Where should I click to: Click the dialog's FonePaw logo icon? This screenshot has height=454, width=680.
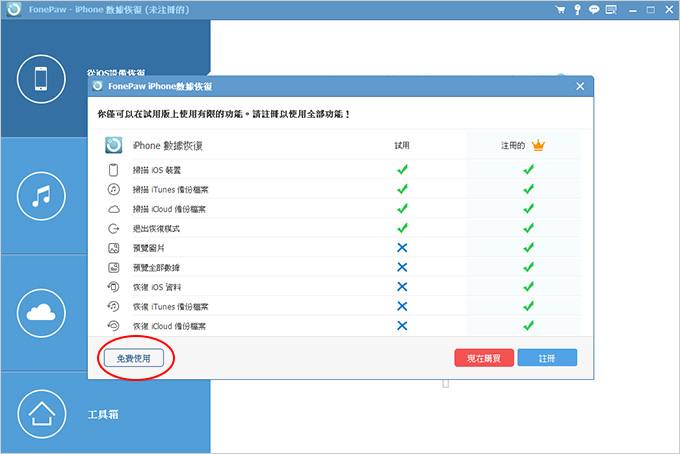(98, 86)
